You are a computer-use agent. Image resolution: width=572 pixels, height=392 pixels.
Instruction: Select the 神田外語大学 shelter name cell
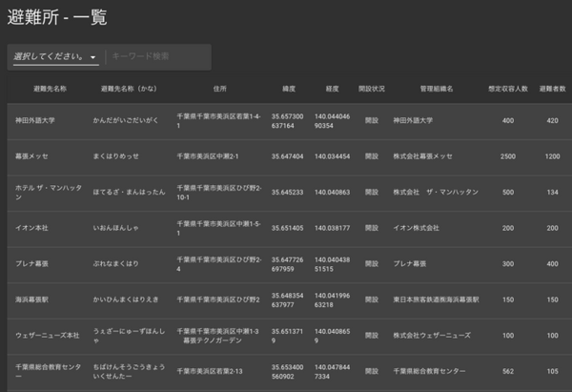point(37,121)
